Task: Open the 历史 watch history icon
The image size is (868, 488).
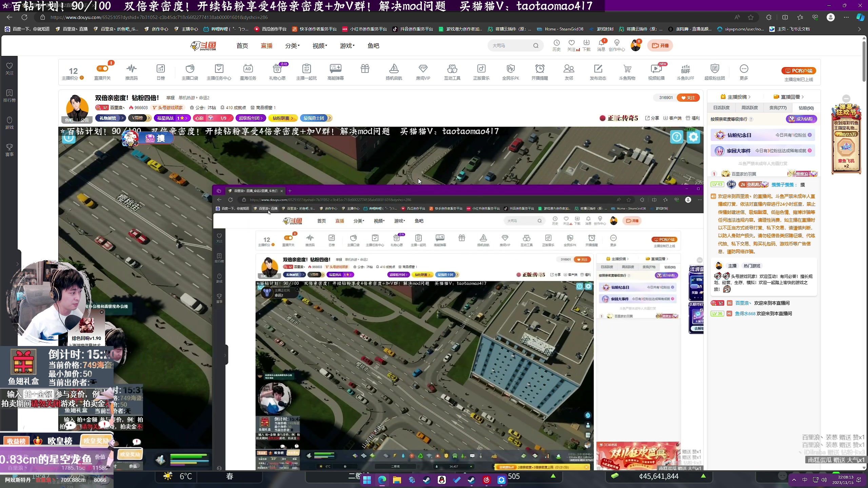Action: click(557, 45)
